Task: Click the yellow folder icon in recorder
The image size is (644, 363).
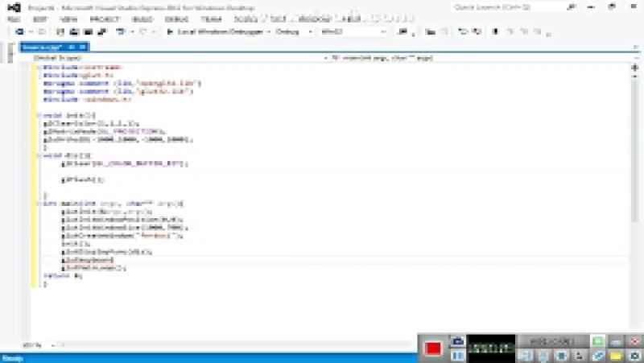Action: point(616,355)
